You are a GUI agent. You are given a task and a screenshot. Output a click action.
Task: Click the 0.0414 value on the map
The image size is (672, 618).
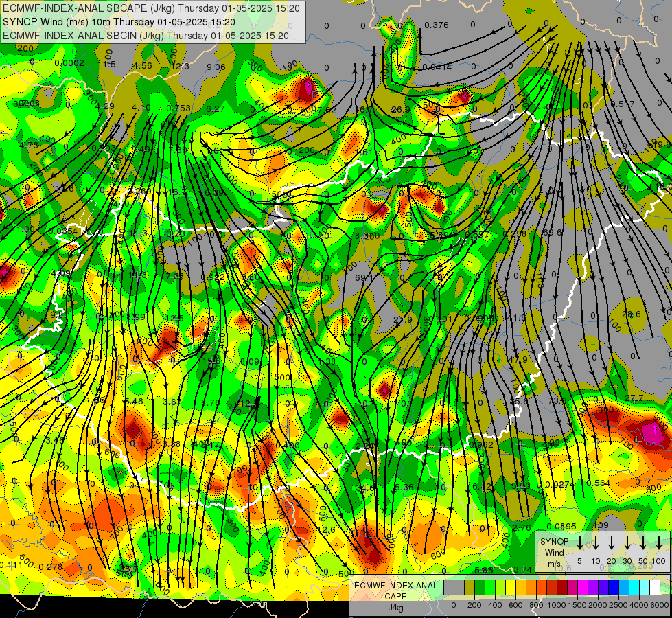click(437, 67)
